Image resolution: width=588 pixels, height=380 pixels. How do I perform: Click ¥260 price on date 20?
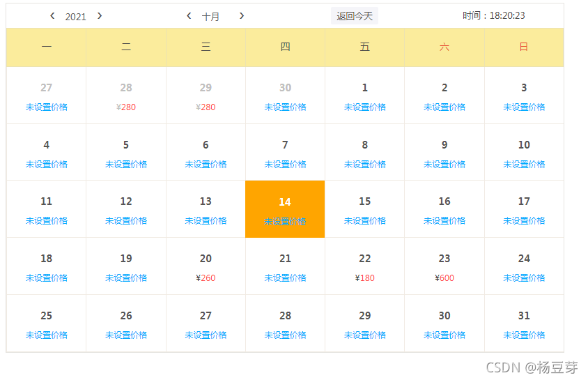(x=206, y=278)
